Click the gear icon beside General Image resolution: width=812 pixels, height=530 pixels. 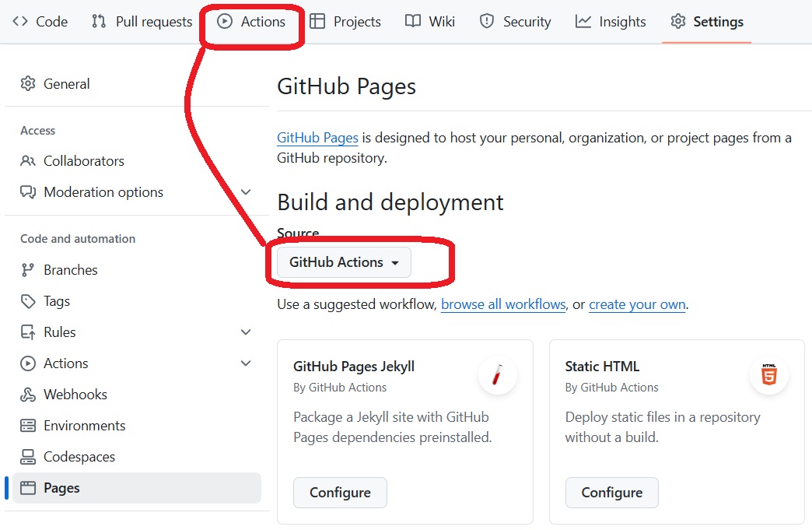tap(28, 84)
